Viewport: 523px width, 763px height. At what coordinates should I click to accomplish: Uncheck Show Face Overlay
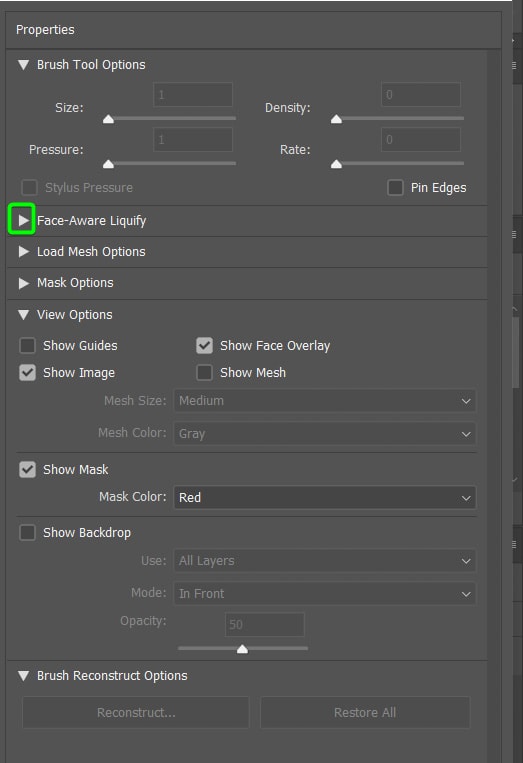(x=204, y=345)
